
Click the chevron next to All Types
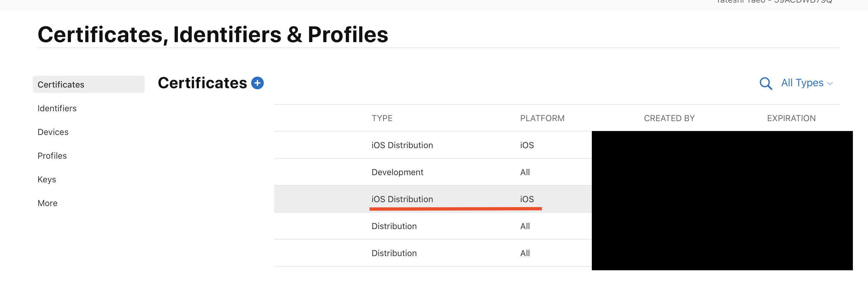830,84
